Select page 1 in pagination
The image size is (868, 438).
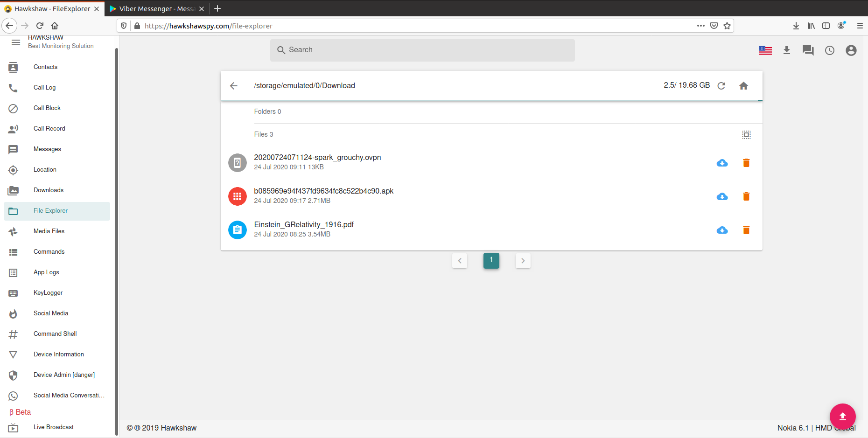click(491, 261)
